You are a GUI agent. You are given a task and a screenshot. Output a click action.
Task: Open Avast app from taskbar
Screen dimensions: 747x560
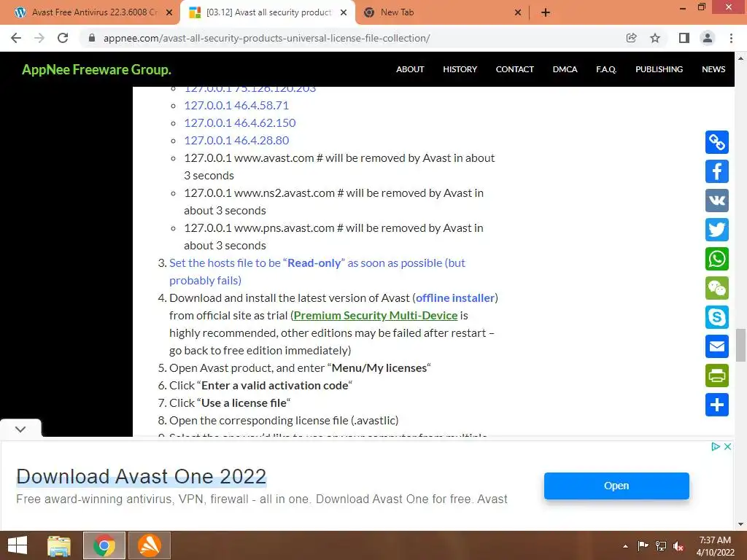pos(149,545)
